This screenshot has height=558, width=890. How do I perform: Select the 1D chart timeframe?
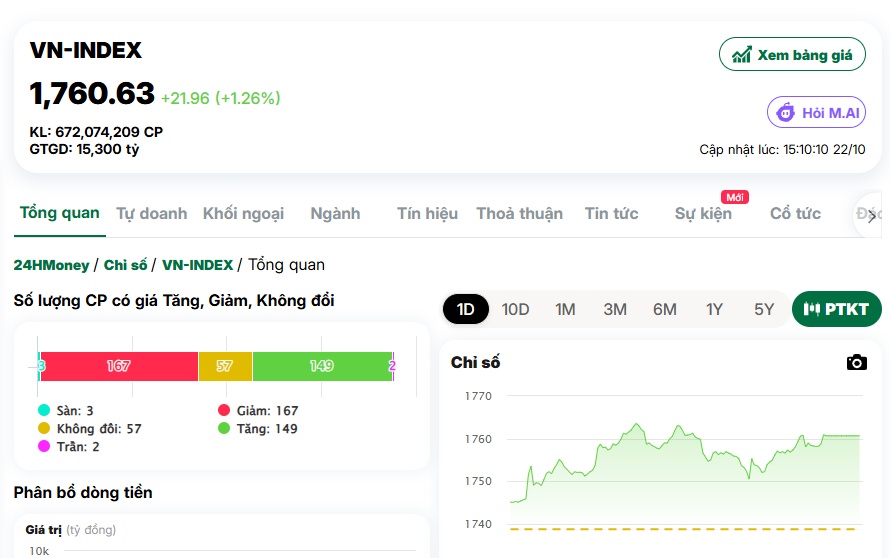[x=465, y=309]
